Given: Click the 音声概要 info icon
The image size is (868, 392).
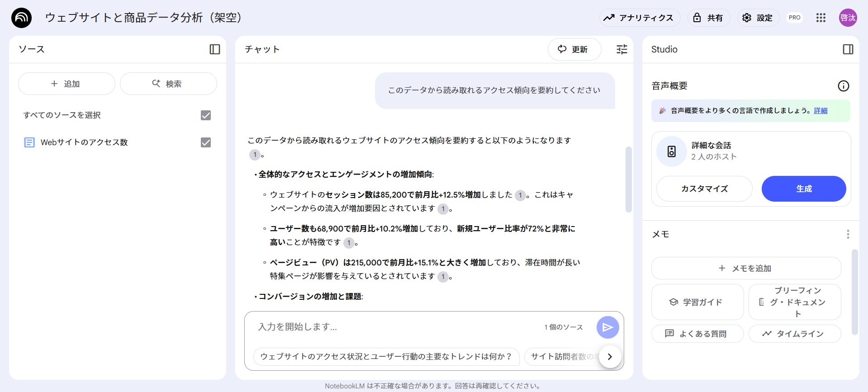Looking at the screenshot, I should click(x=844, y=86).
